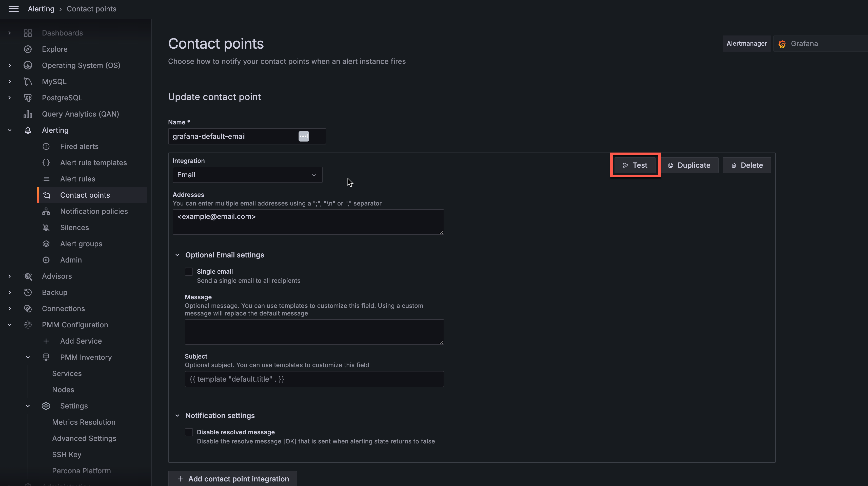The image size is (868, 486).
Task: Check the Disable resolved message box
Action: point(189,432)
